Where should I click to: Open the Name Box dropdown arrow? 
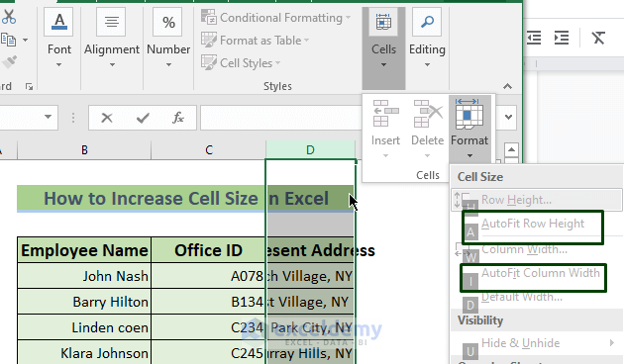click(48, 117)
